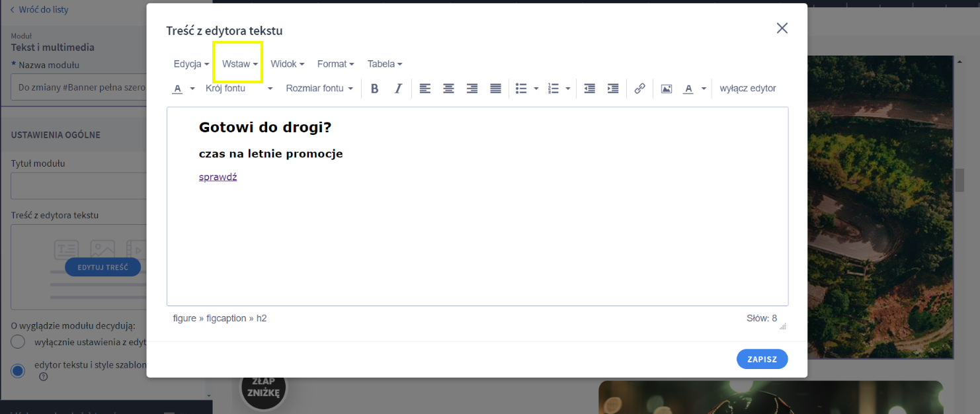Viewport: 980px width, 414px height.
Task: Open the Format menu
Action: click(x=336, y=64)
